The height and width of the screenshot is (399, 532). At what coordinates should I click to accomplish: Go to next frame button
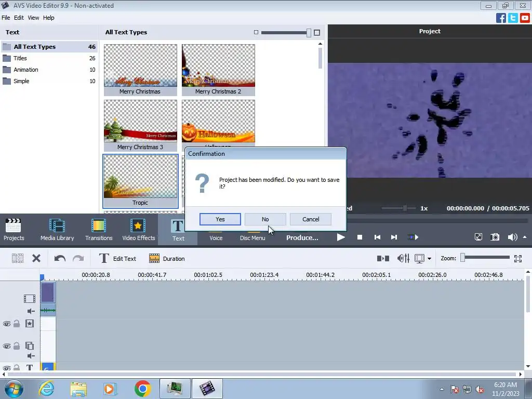(x=394, y=237)
